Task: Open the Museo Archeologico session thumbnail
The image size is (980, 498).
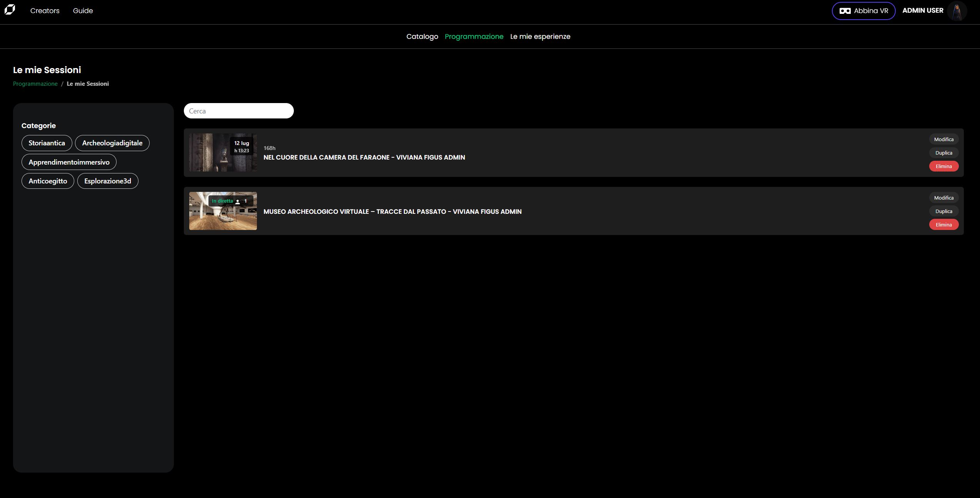Action: [223, 211]
